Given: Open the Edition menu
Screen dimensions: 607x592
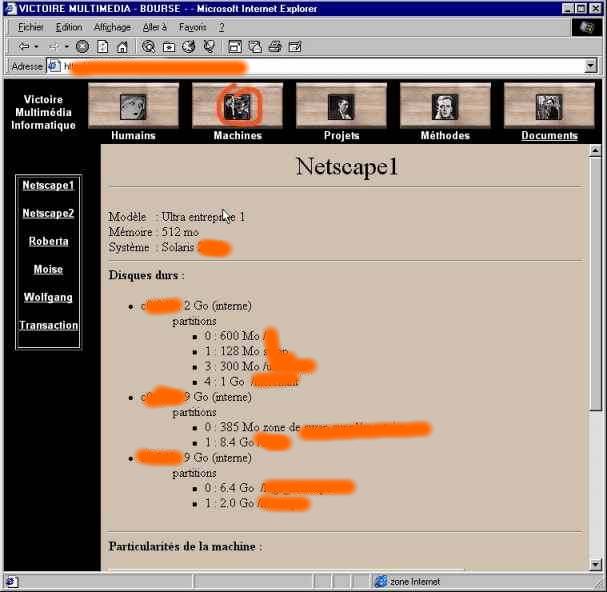Looking at the screenshot, I should coord(69,27).
